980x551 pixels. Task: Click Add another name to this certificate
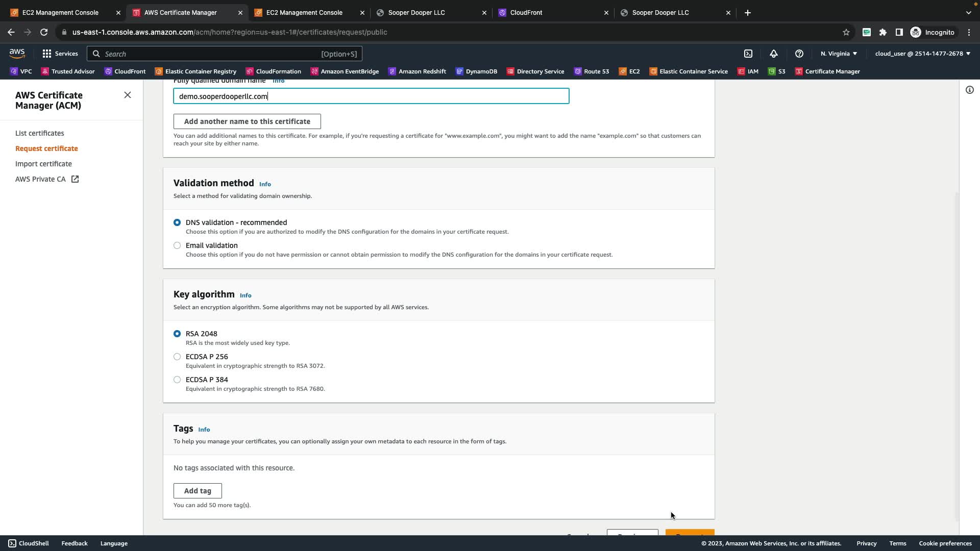click(247, 121)
